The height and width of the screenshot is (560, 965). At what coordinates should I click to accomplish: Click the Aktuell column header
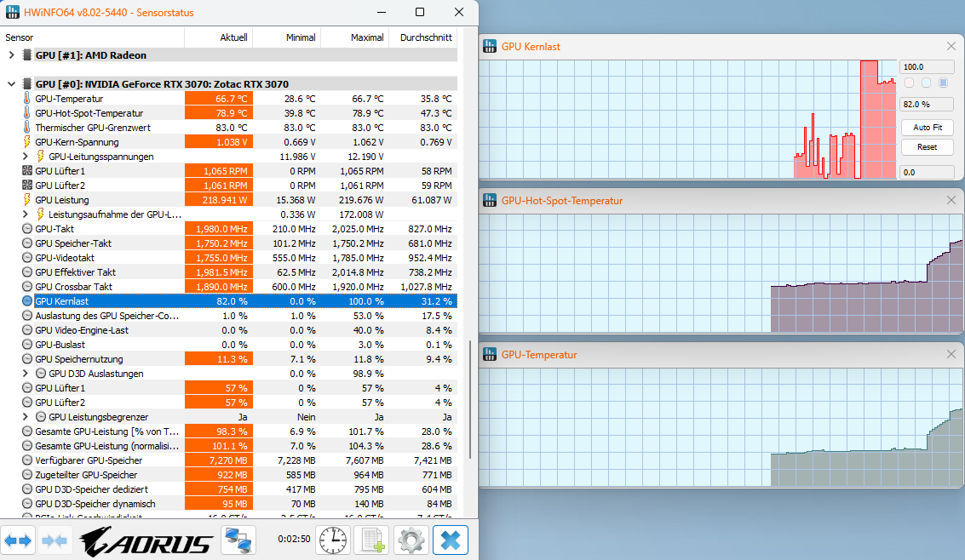(x=219, y=37)
